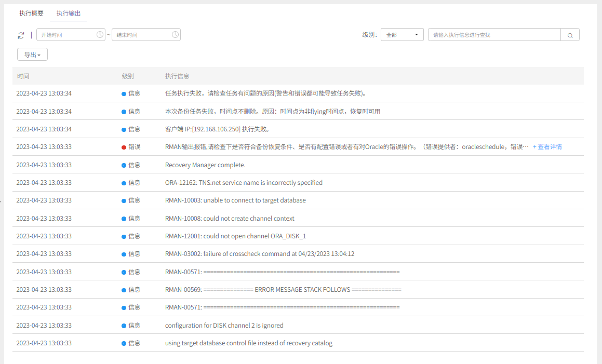Click RMAN-03002 failure of crosscheck text
This screenshot has height=364, width=602.
260,254
